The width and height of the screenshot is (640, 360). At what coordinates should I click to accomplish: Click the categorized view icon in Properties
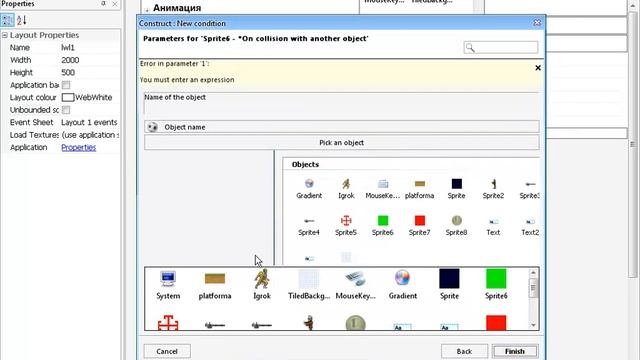pos(7,20)
